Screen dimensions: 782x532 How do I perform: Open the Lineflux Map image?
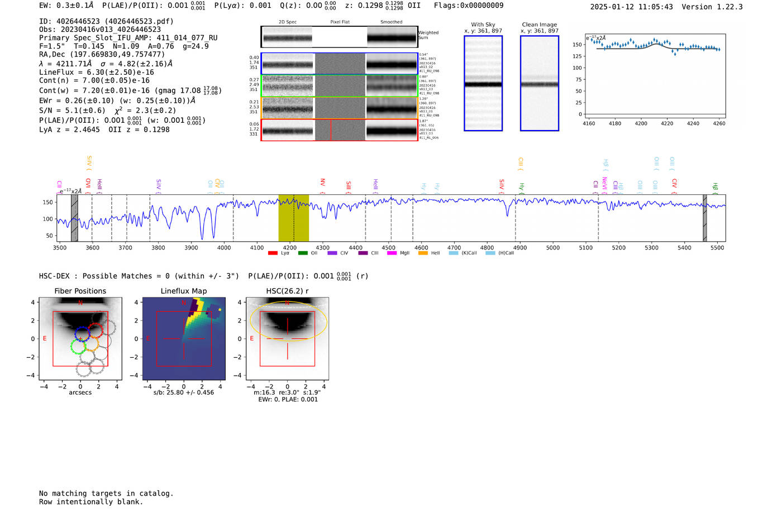(184, 338)
